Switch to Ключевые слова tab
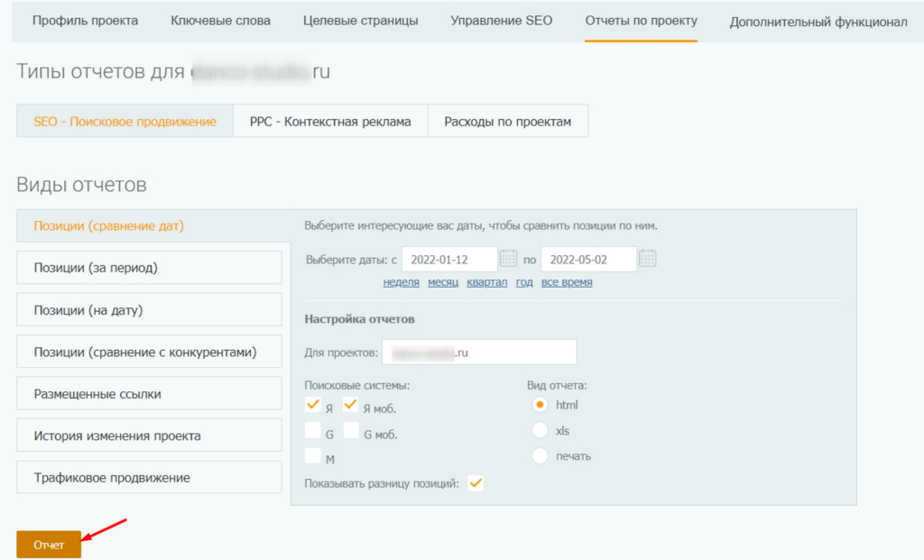924x560 pixels. (220, 21)
